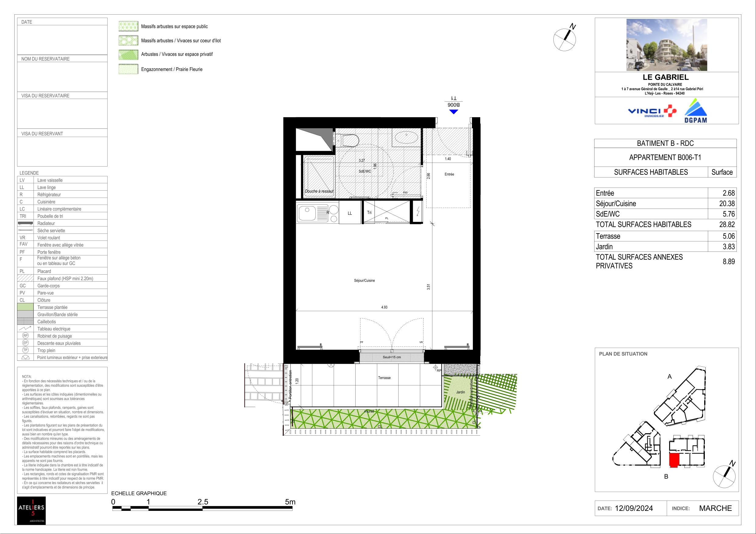
Task: Click the RP symbol beside Robinet de puisage
Action: pyautogui.click(x=25, y=336)
